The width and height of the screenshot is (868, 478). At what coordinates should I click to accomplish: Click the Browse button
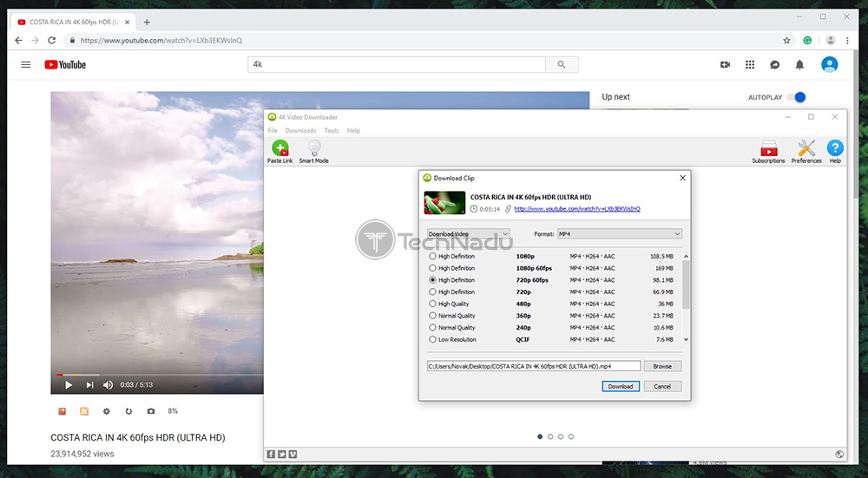point(662,366)
